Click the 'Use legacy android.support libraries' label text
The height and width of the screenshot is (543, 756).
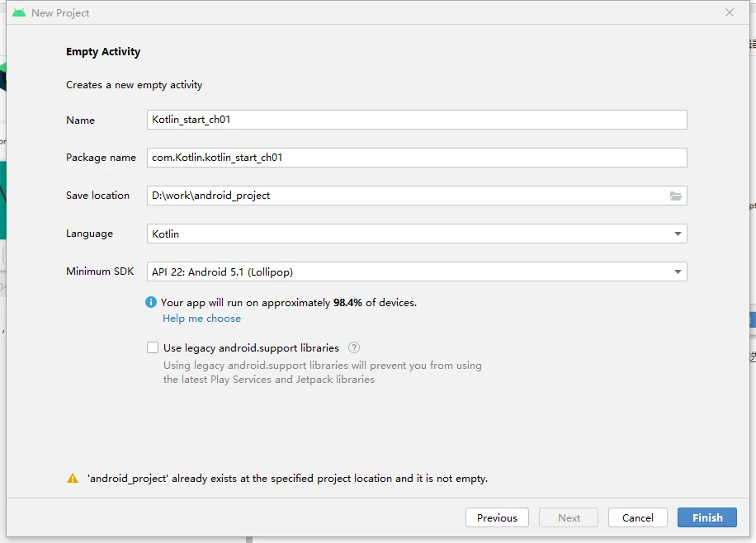[x=251, y=347]
